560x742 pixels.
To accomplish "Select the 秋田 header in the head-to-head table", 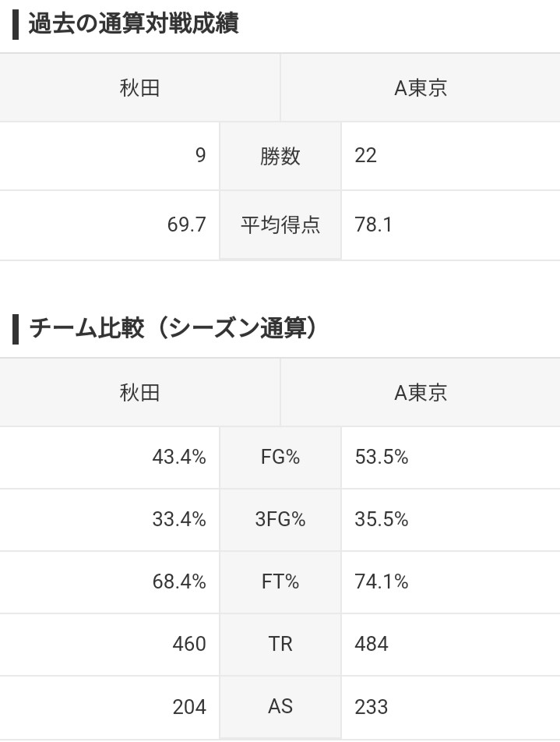I will pos(139,88).
